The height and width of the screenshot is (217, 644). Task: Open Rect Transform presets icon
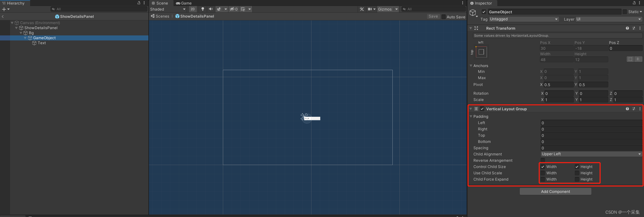coord(634,28)
